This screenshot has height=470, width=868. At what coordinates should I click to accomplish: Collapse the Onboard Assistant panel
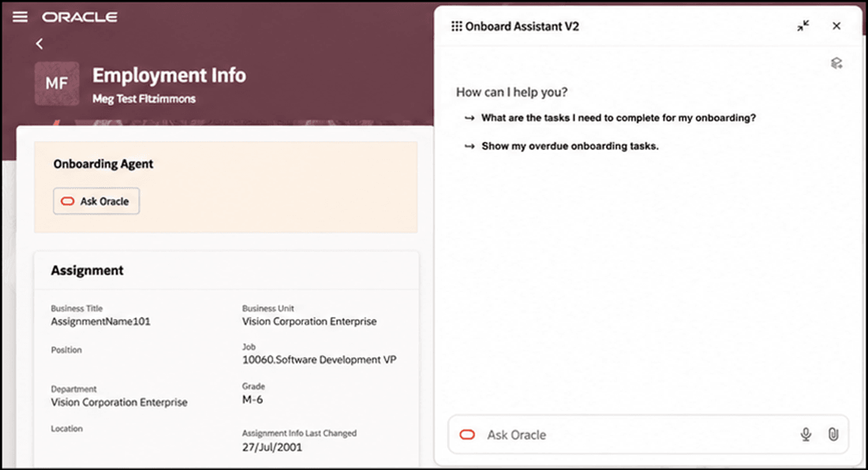pos(803,26)
